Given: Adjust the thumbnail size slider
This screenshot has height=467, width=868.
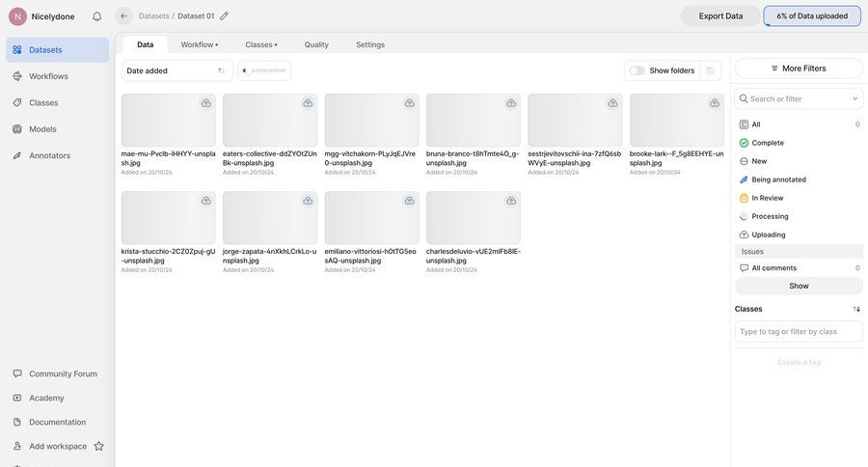Looking at the screenshot, I should tap(264, 70).
